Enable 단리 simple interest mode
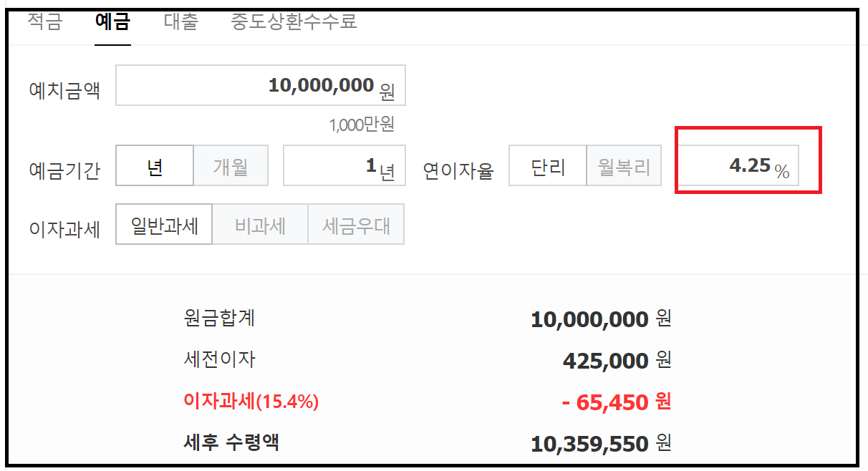 547,165
